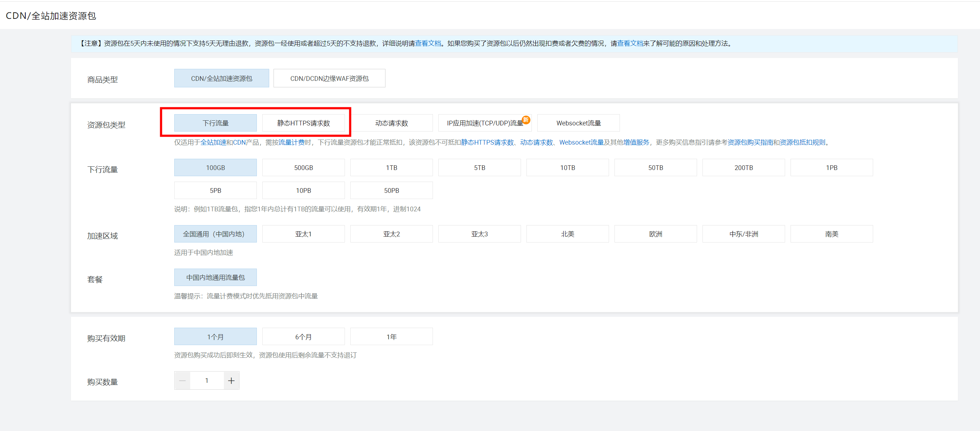Choose the 200TB traffic package
Screen dimensions: 980x431
743,167
